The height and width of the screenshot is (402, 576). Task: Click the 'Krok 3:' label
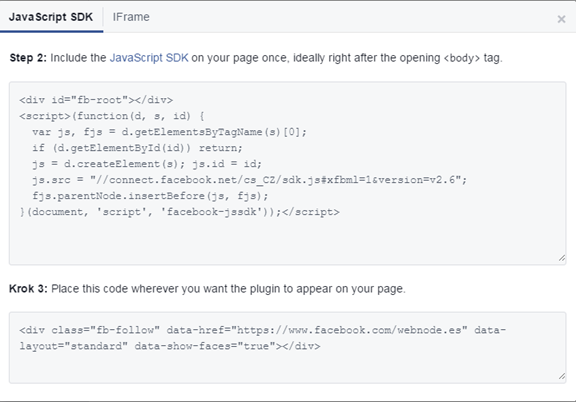(28, 289)
